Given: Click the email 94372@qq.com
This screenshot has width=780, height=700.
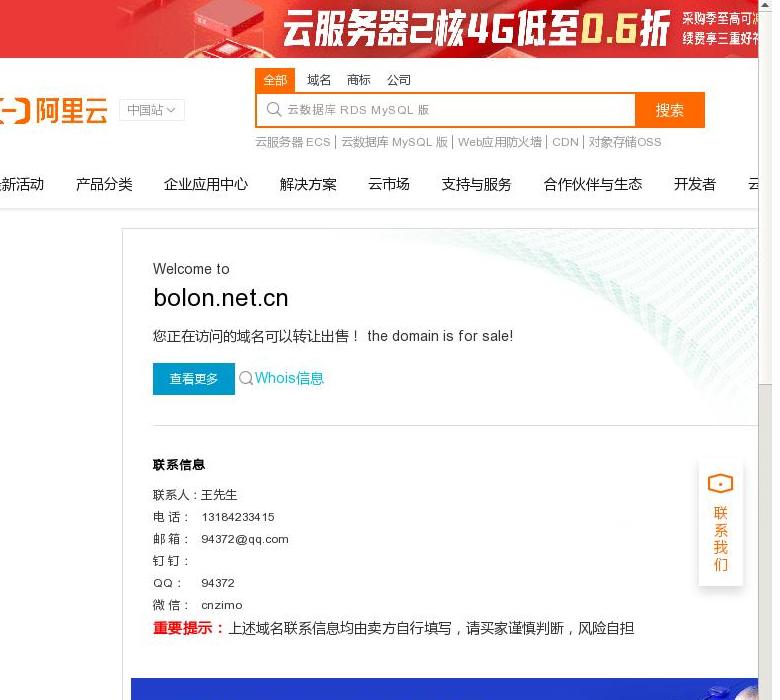Looking at the screenshot, I should (245, 539).
